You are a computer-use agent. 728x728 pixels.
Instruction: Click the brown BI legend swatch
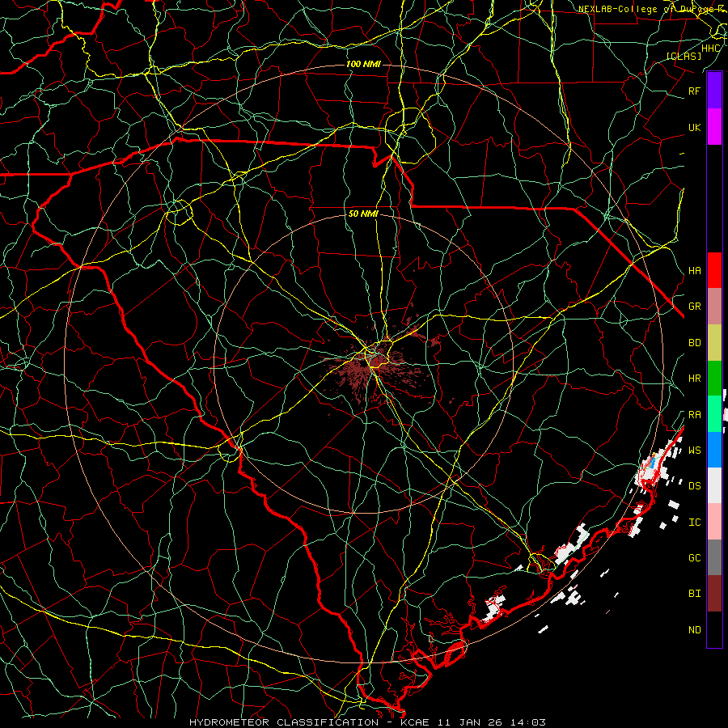[x=714, y=594]
